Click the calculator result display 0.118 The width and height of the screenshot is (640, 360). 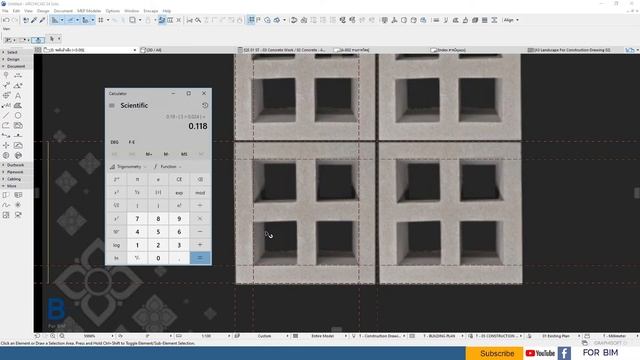coord(198,126)
